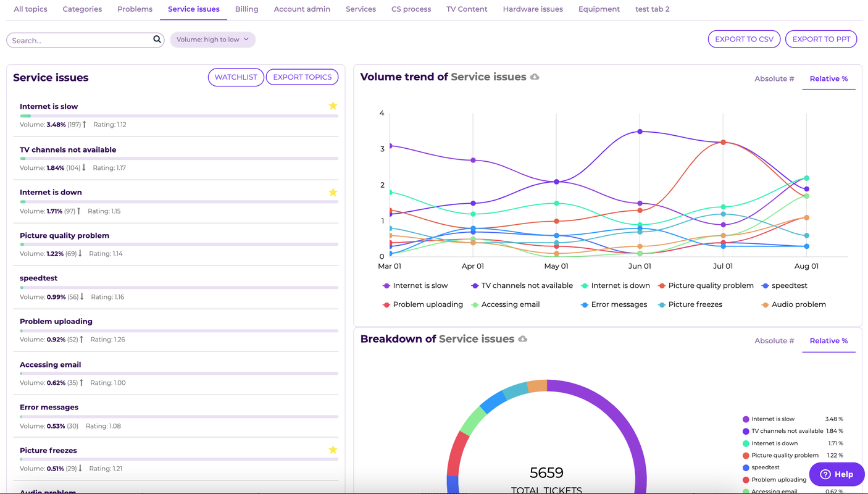Click the Problem uploading volume bar
This screenshot has height=494, width=868.
tap(179, 330)
